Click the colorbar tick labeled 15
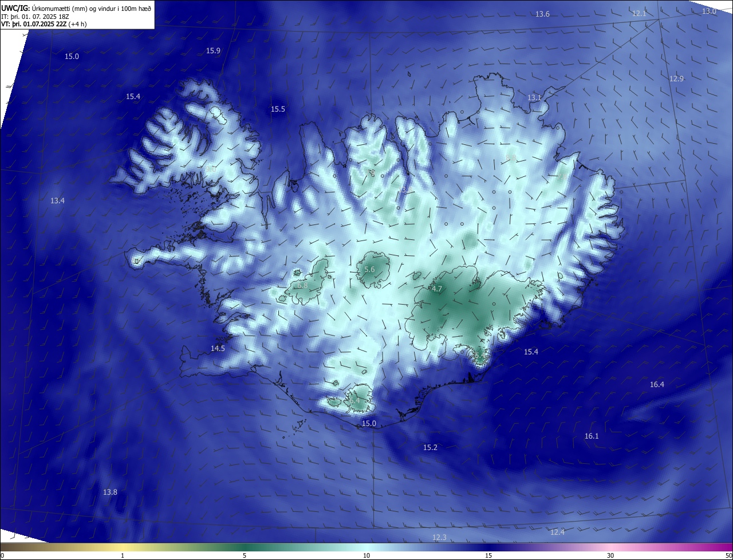733x560 pixels. 488,555
